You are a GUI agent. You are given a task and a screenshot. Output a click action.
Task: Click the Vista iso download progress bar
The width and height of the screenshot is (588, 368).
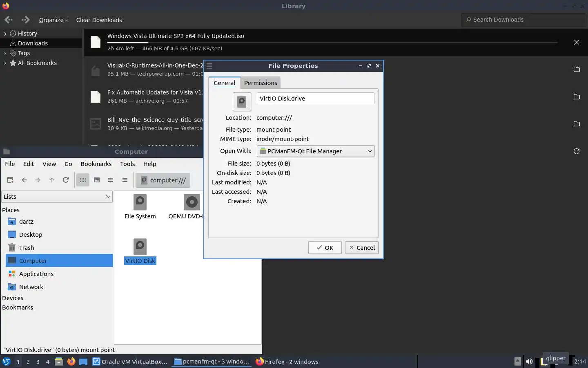pos(332,42)
